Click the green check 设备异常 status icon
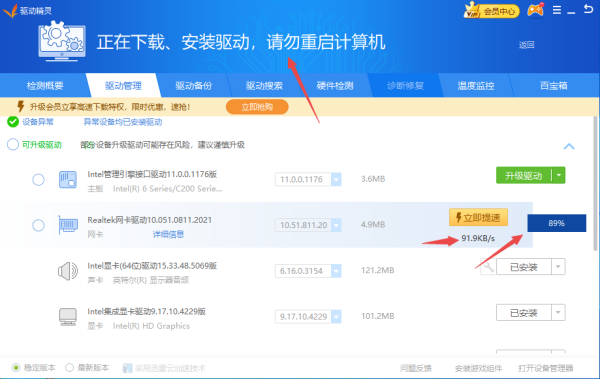This screenshot has height=379, width=600. click(x=13, y=122)
